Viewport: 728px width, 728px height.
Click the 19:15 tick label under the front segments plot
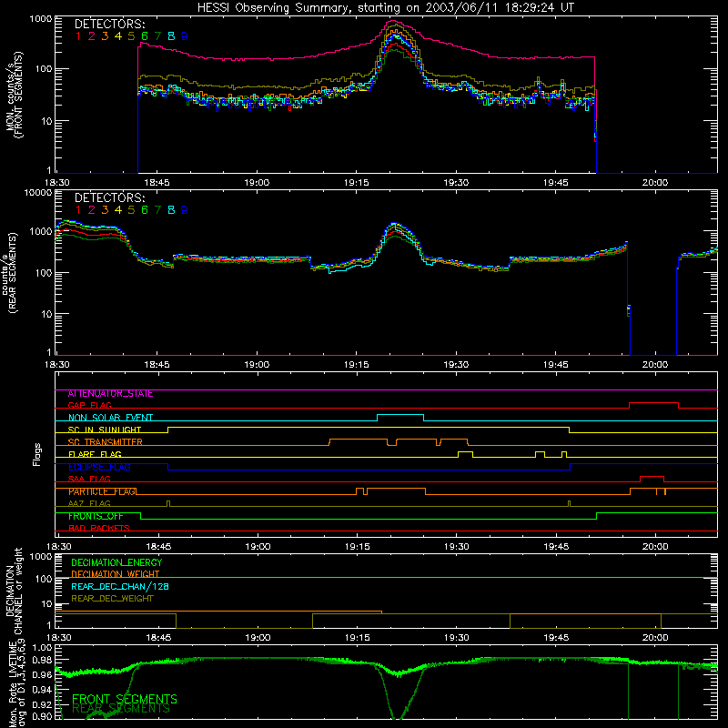tap(356, 183)
